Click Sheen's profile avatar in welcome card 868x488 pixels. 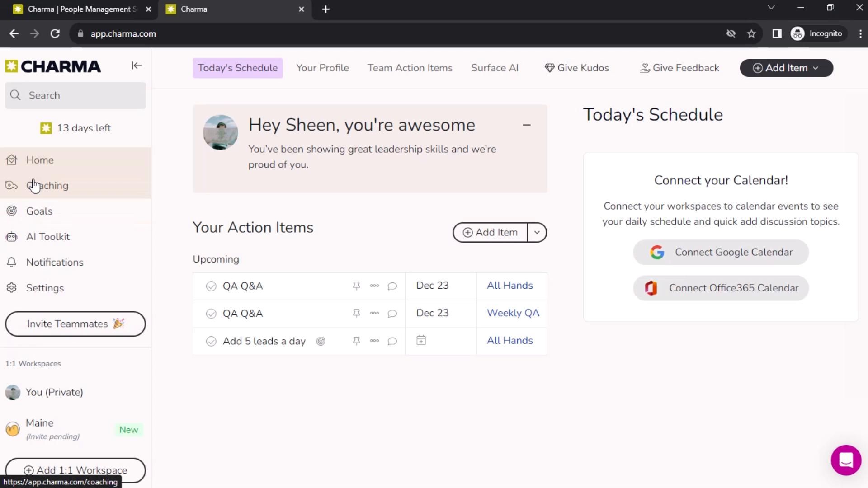(x=221, y=132)
